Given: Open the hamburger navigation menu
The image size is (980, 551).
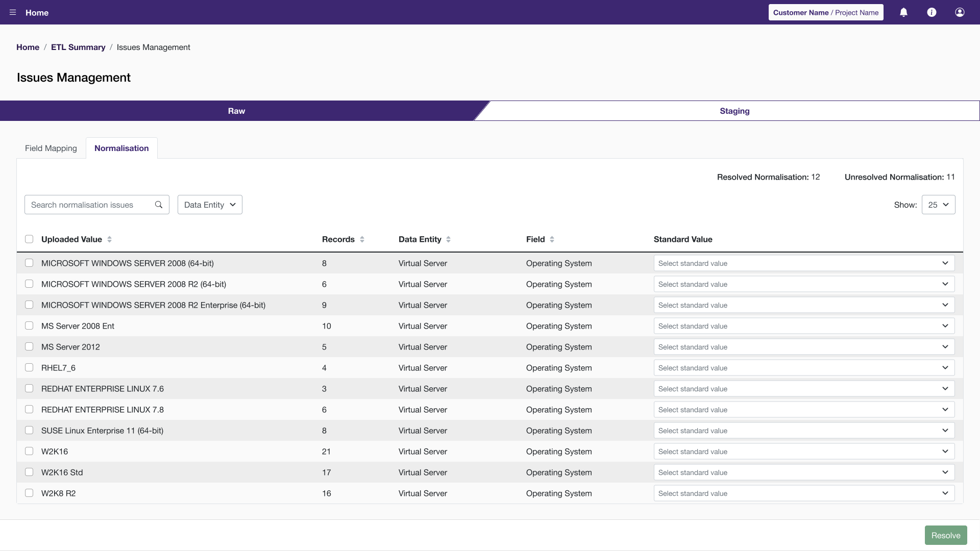Looking at the screenshot, I should pyautogui.click(x=13, y=12).
